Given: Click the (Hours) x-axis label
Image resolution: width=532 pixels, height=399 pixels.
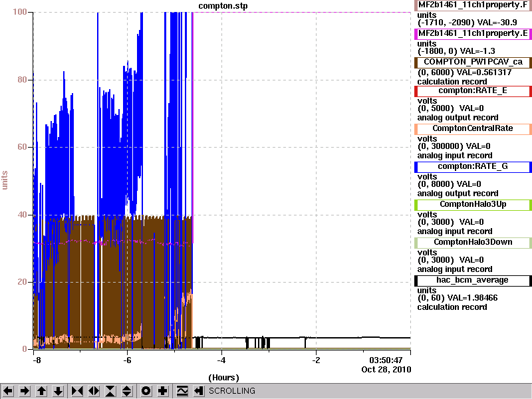Looking at the screenshot, I should pyautogui.click(x=223, y=378).
